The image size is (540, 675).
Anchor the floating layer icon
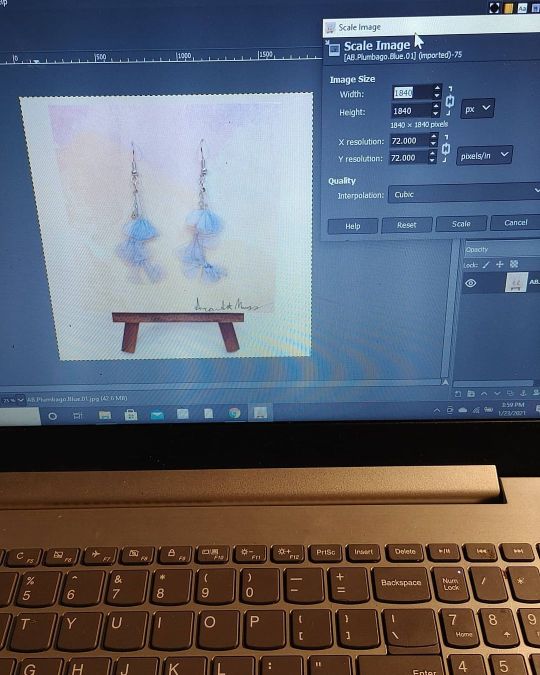pyautogui.click(x=523, y=392)
